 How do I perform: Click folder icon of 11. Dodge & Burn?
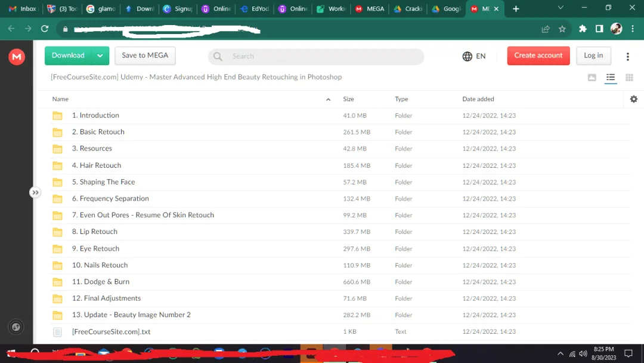point(57,282)
